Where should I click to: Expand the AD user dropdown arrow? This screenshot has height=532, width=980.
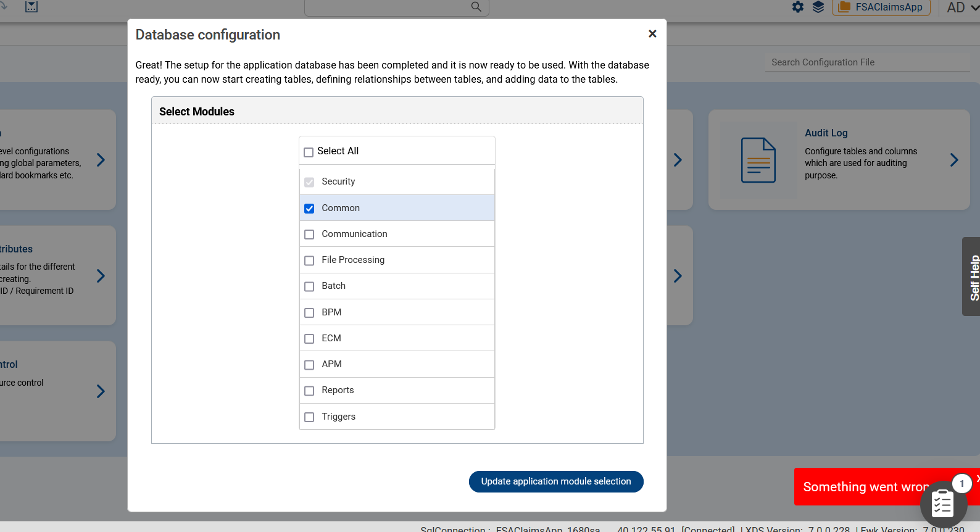pos(974,7)
